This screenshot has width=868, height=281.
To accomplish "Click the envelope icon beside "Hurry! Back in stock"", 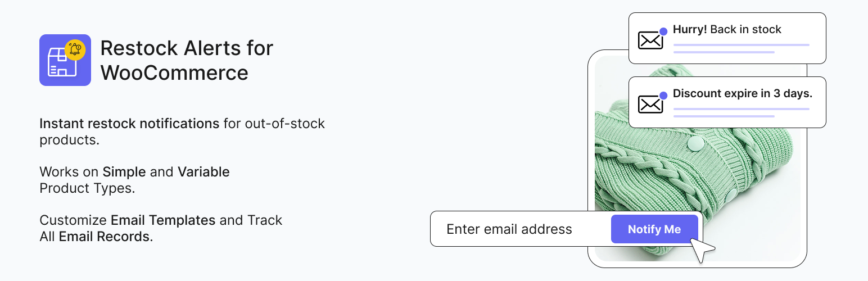I will [x=650, y=40].
